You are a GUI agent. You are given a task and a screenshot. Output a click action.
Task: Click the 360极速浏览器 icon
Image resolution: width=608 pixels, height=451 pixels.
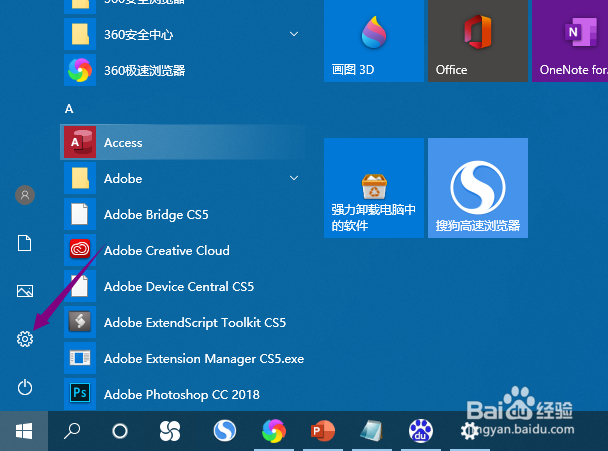[x=80, y=70]
